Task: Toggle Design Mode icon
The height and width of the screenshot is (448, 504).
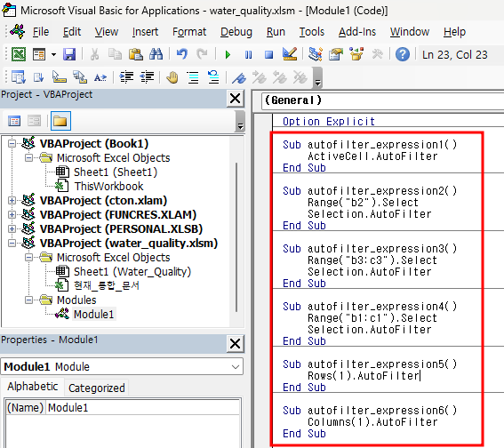Action: tap(290, 54)
